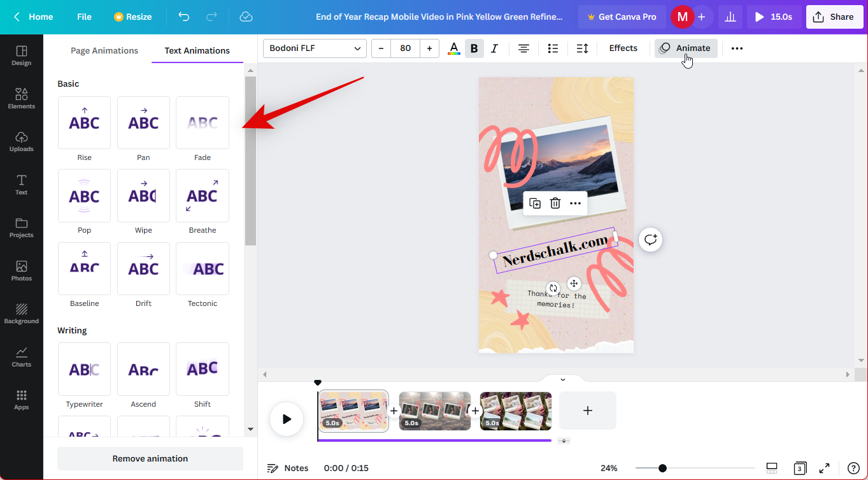The height and width of the screenshot is (480, 868).
Task: Decrease font size with minus
Action: 381,48
